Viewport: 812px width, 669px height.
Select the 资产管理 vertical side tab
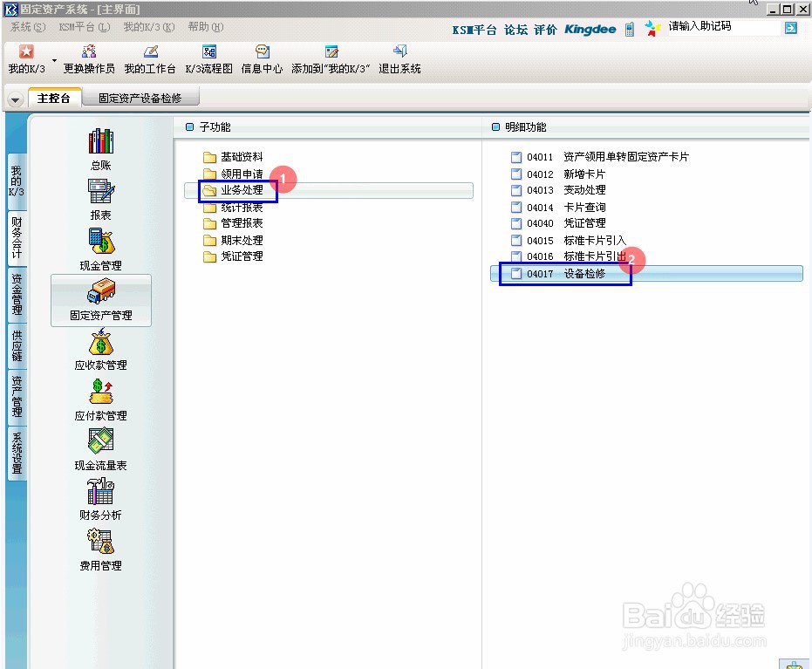click(17, 397)
